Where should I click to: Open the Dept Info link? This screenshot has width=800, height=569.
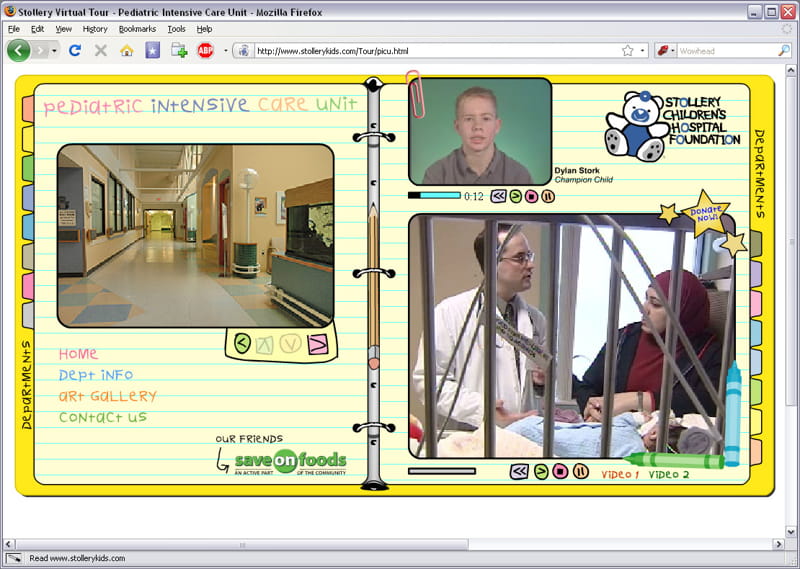tap(96, 375)
